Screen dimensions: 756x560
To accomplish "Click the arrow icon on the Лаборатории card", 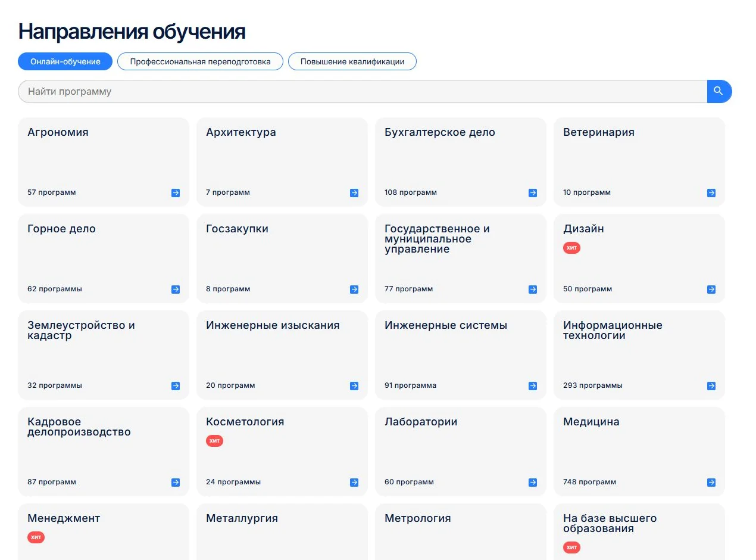I will pos(533,483).
